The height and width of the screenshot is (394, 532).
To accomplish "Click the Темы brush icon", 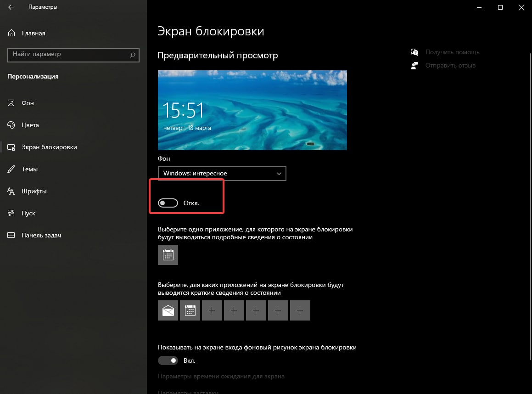I will click(11, 169).
